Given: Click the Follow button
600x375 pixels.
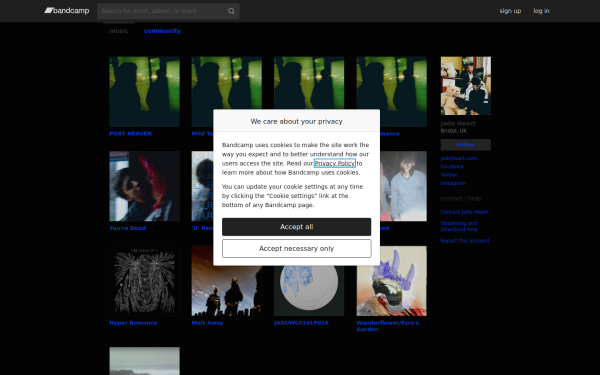Looking at the screenshot, I should click(x=466, y=145).
